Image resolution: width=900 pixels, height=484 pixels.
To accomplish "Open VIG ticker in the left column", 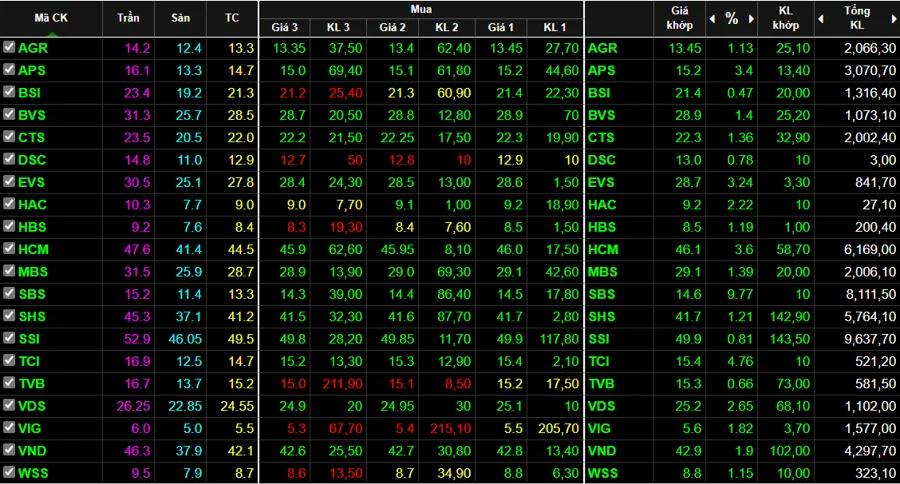I will coord(31,428).
